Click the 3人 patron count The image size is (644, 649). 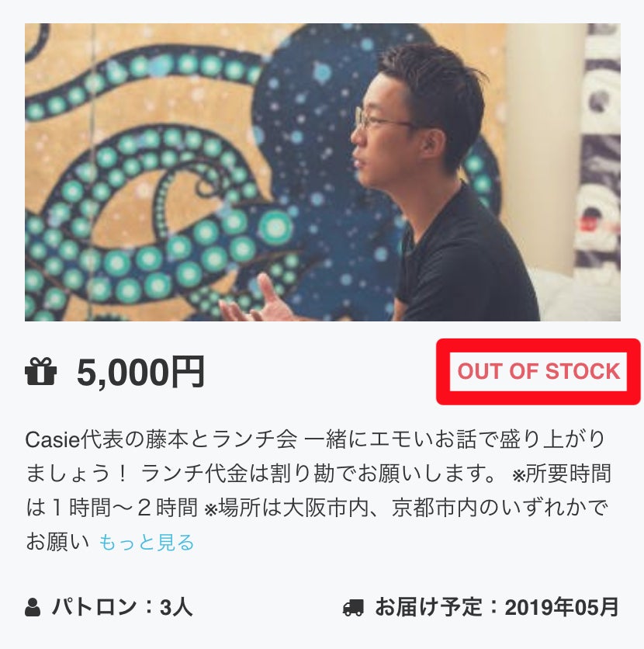click(x=176, y=607)
